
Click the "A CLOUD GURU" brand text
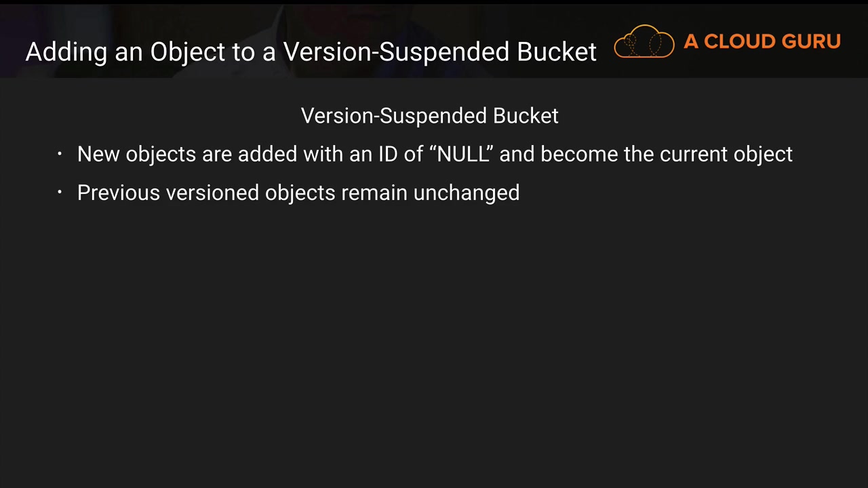762,42
